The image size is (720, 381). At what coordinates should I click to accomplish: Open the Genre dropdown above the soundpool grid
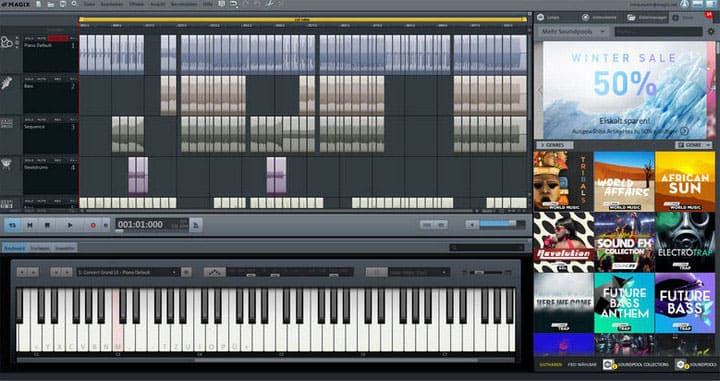click(693, 145)
